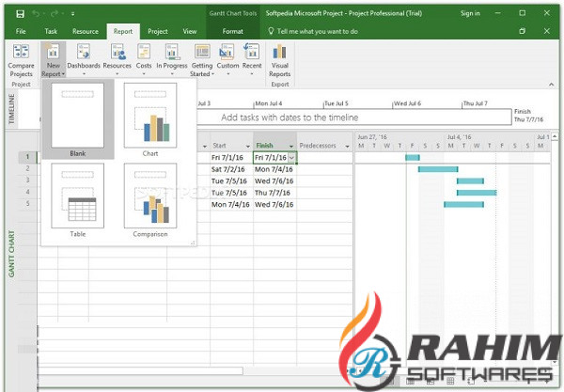Viewport: 564px width, 392px height.
Task: Click the Gantt bar for task 2
Action: [x=438, y=169]
